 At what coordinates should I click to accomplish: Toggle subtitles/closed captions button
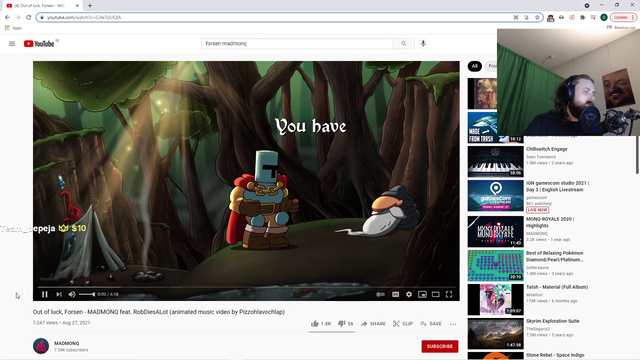(396, 294)
